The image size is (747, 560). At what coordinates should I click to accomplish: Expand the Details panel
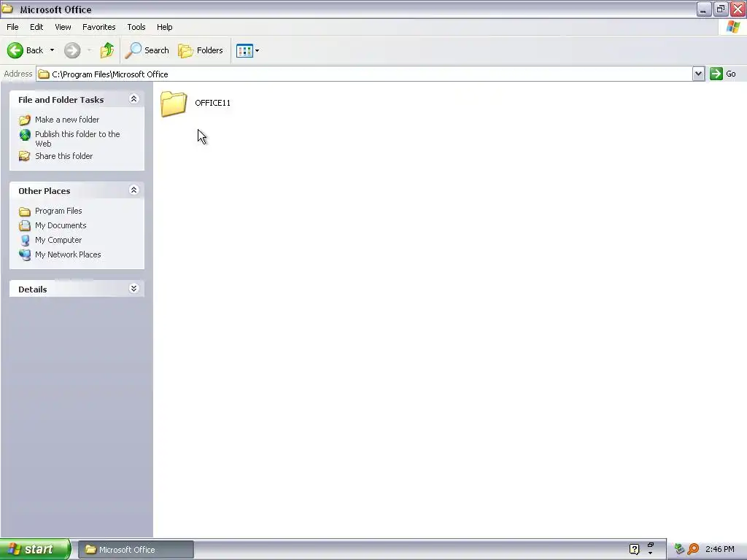(x=134, y=289)
